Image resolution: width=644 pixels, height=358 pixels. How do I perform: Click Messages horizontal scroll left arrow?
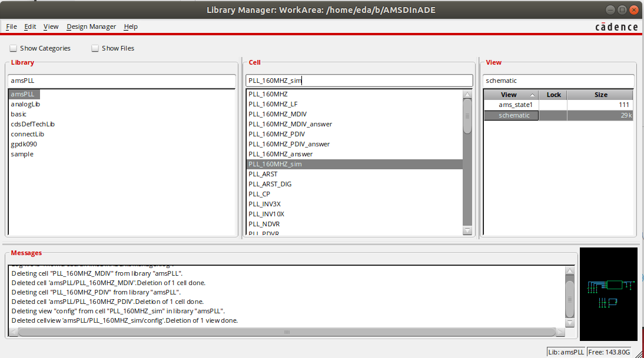[14, 332]
